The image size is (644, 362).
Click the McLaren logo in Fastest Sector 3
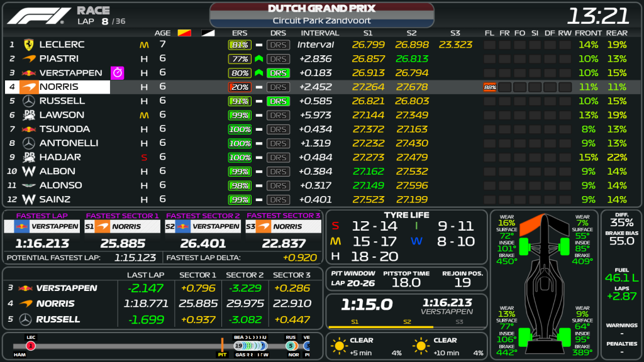coord(264,226)
